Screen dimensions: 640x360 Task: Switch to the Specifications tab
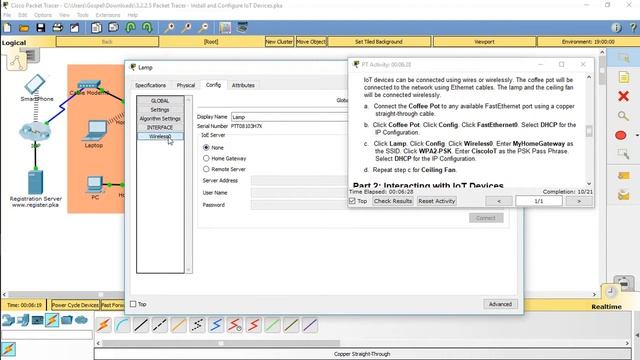coord(150,85)
